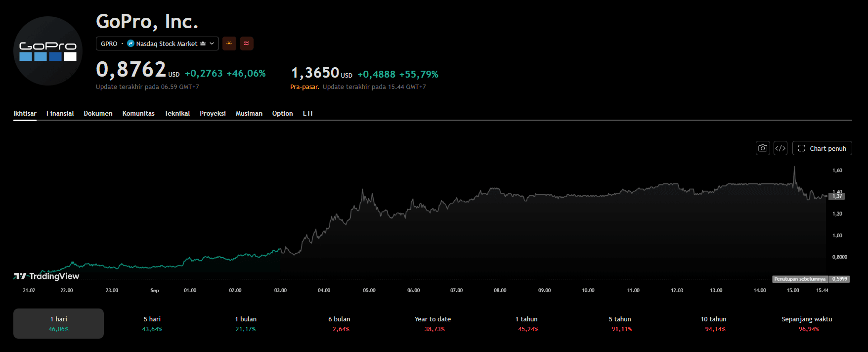868x352 pixels.
Task: Click the Penutupan sebelumnya price line label
Action: click(800, 279)
